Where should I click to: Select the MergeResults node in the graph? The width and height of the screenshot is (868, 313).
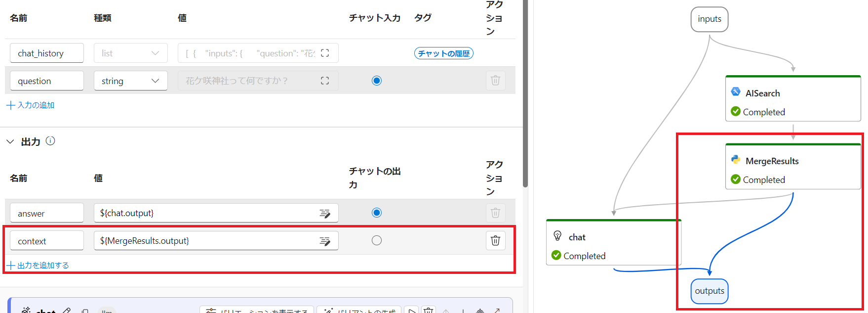[793, 166]
